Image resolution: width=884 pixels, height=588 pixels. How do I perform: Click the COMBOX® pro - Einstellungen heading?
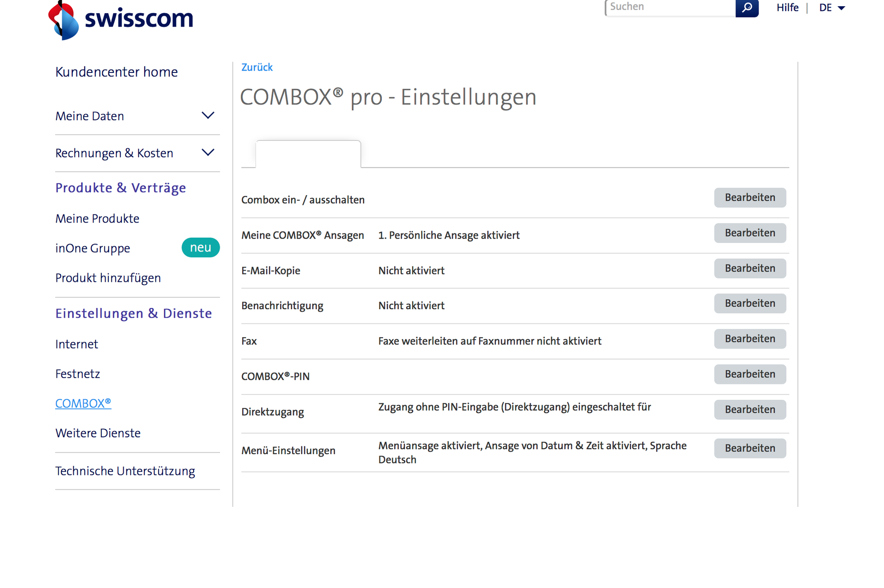[x=388, y=97]
